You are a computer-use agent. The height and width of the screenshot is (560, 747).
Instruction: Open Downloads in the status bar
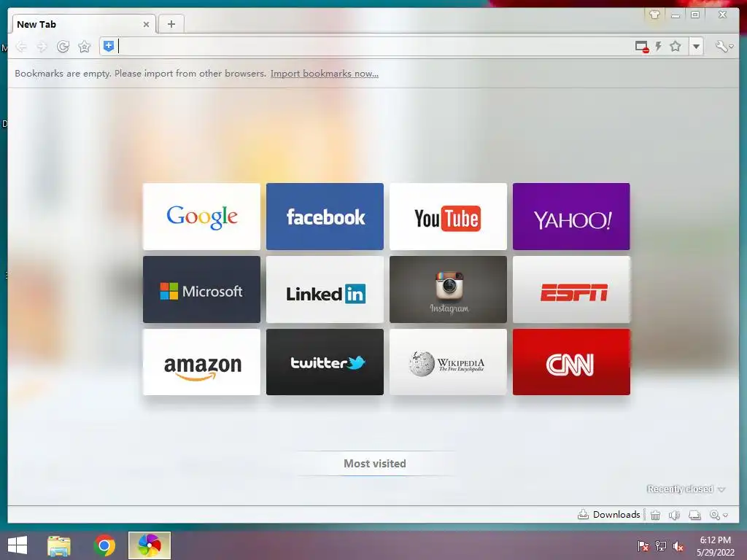[609, 514]
